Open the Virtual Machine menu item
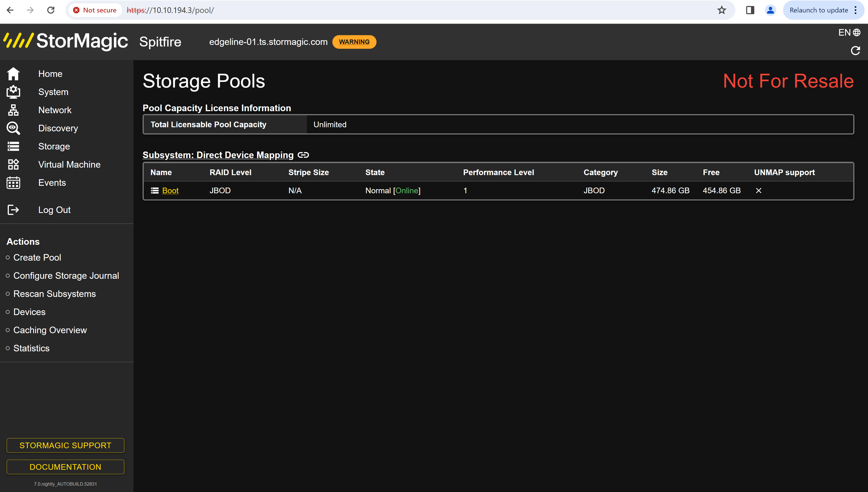Image resolution: width=868 pixels, height=492 pixels. (x=69, y=164)
